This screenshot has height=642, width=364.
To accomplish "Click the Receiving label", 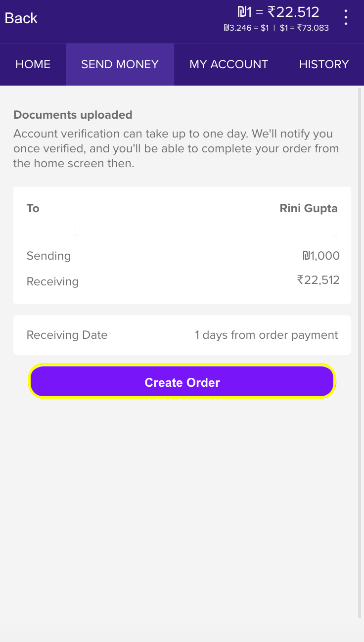I will [52, 281].
